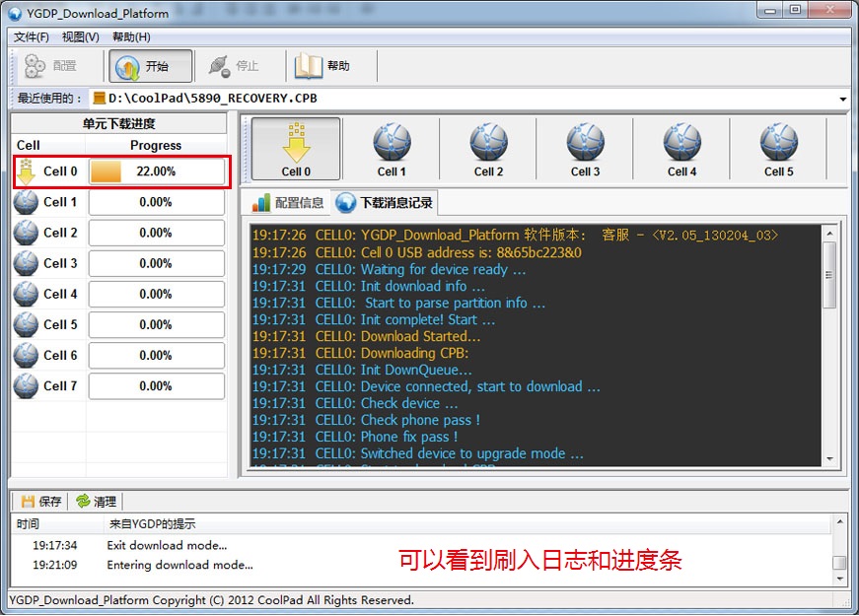Select log line 'Check phone pass !'

point(366,420)
